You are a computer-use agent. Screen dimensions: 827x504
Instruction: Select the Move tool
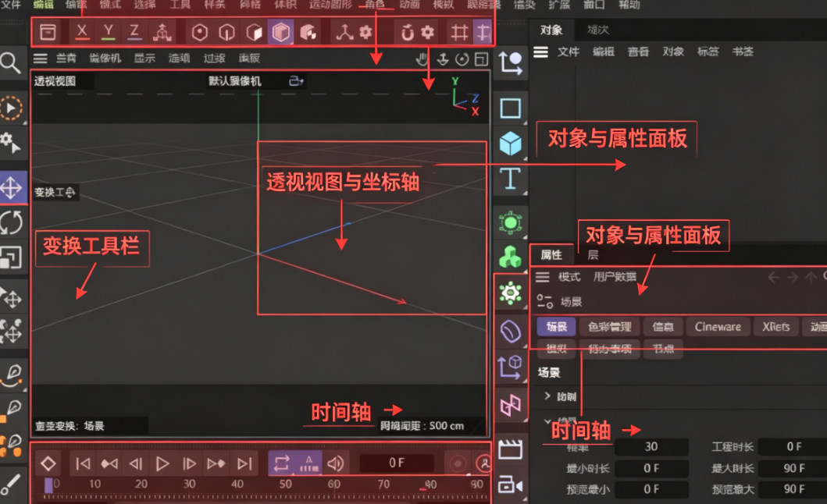click(x=12, y=188)
